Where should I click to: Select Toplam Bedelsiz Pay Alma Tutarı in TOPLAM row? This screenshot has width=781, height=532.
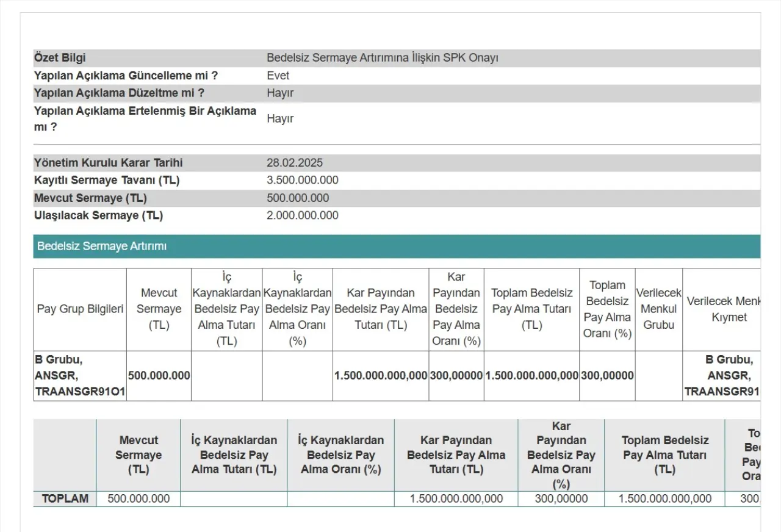click(x=664, y=498)
